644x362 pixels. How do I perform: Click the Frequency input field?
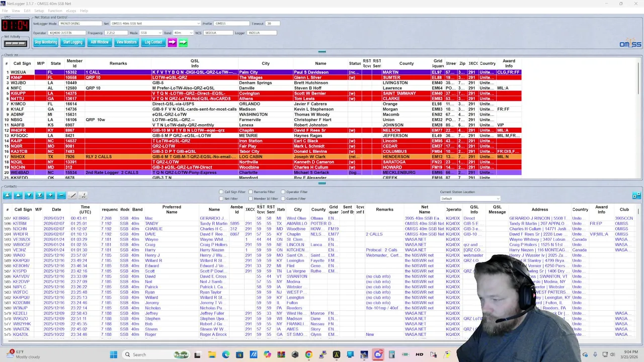tap(116, 33)
